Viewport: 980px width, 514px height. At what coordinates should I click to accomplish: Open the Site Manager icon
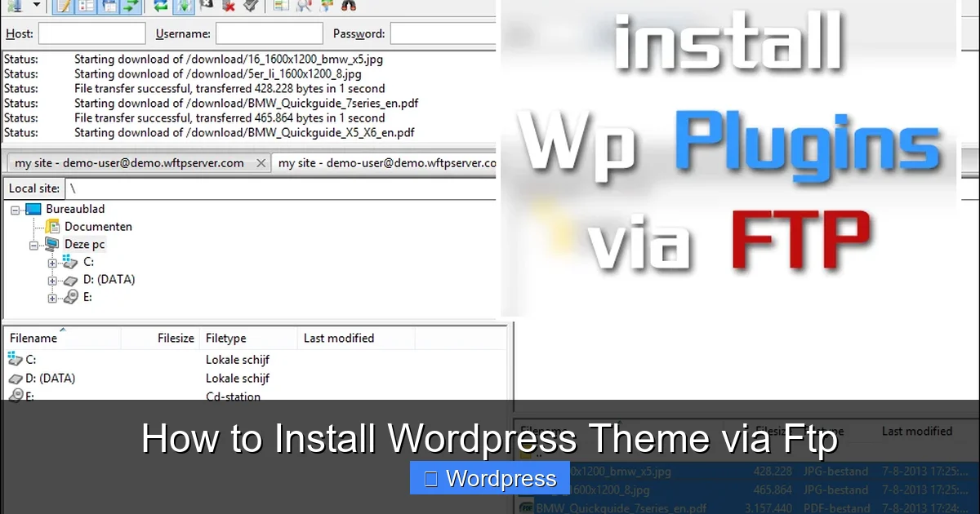[x=15, y=5]
